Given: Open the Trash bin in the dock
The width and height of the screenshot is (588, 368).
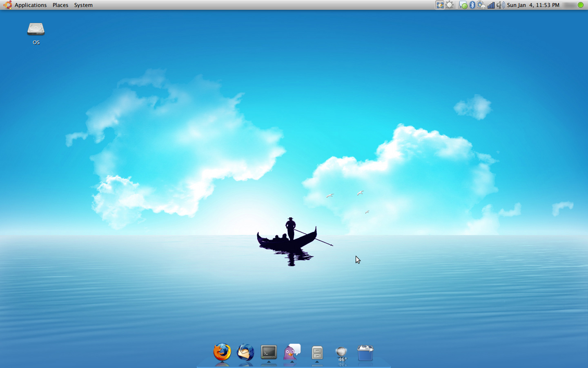Looking at the screenshot, I should [365, 353].
